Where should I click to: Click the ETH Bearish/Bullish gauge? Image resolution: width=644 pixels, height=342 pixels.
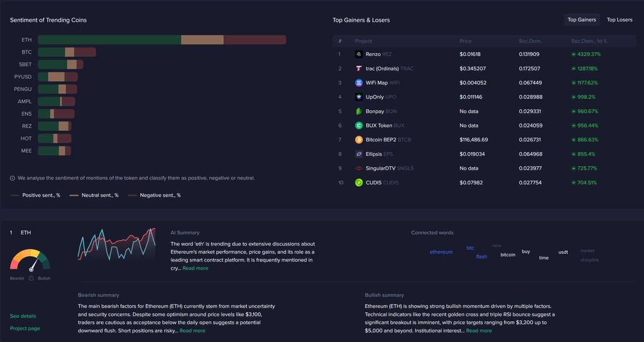[30, 261]
